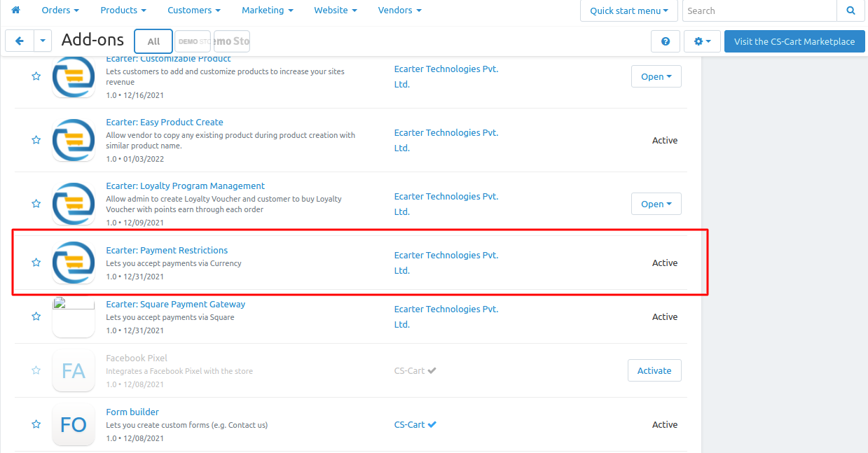Image resolution: width=868 pixels, height=453 pixels.
Task: Click Active status for Payment Restrictions
Action: coord(665,263)
